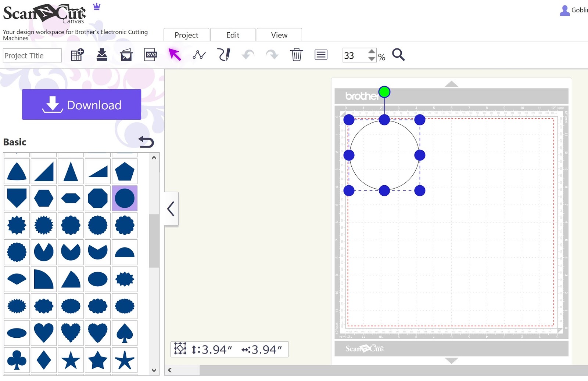This screenshot has height=381, width=588.
Task: Open the path node editing tool
Action: point(199,55)
